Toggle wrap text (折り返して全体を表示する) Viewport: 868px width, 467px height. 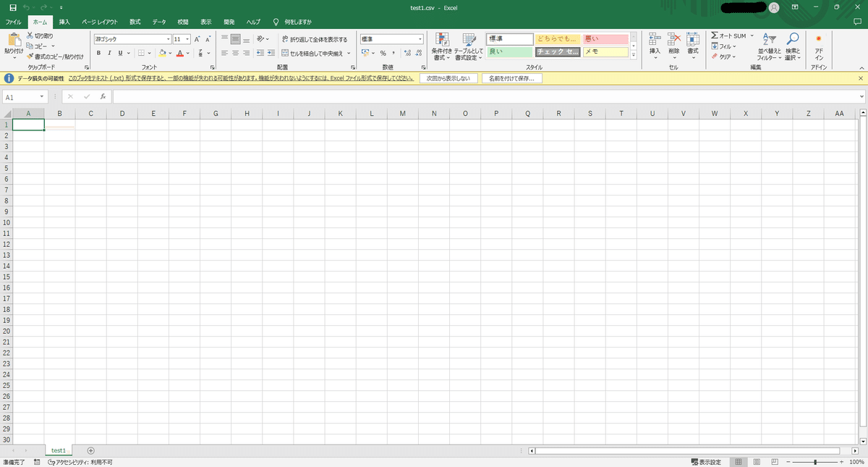[315, 39]
